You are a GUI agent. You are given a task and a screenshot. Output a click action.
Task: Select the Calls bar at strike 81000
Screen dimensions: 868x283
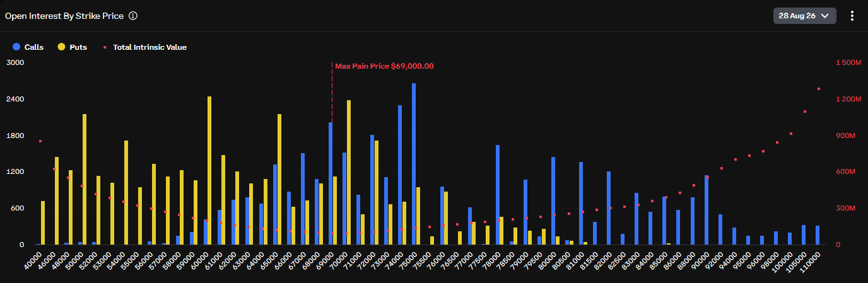[581, 203]
